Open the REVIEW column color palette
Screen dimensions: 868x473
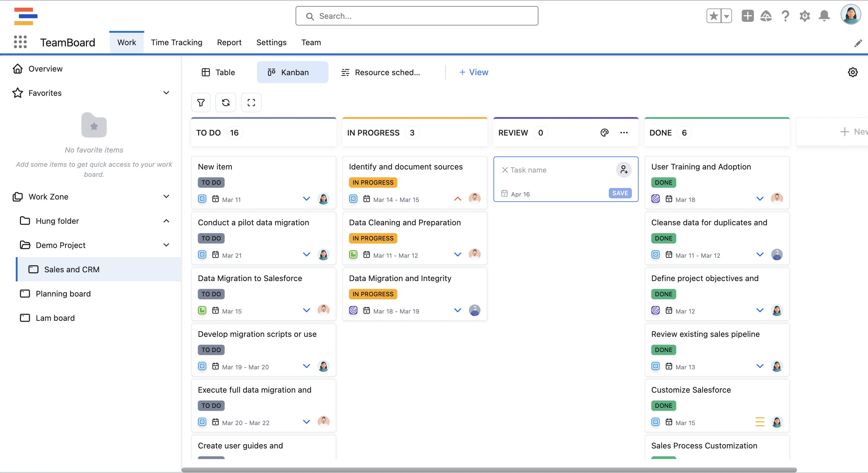tap(604, 133)
